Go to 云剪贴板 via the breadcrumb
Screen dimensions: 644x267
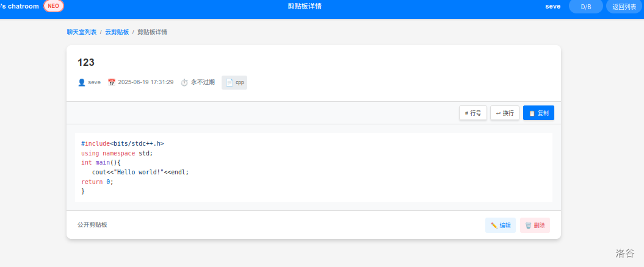[x=117, y=32]
